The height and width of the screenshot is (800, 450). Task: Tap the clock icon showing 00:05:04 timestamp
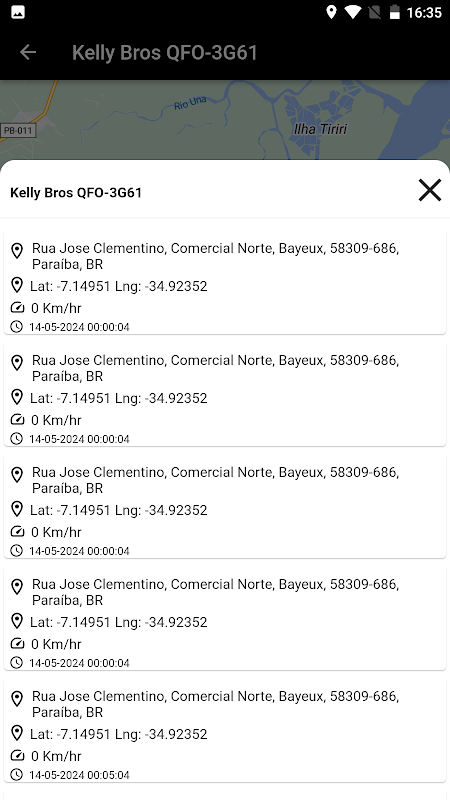(17, 774)
